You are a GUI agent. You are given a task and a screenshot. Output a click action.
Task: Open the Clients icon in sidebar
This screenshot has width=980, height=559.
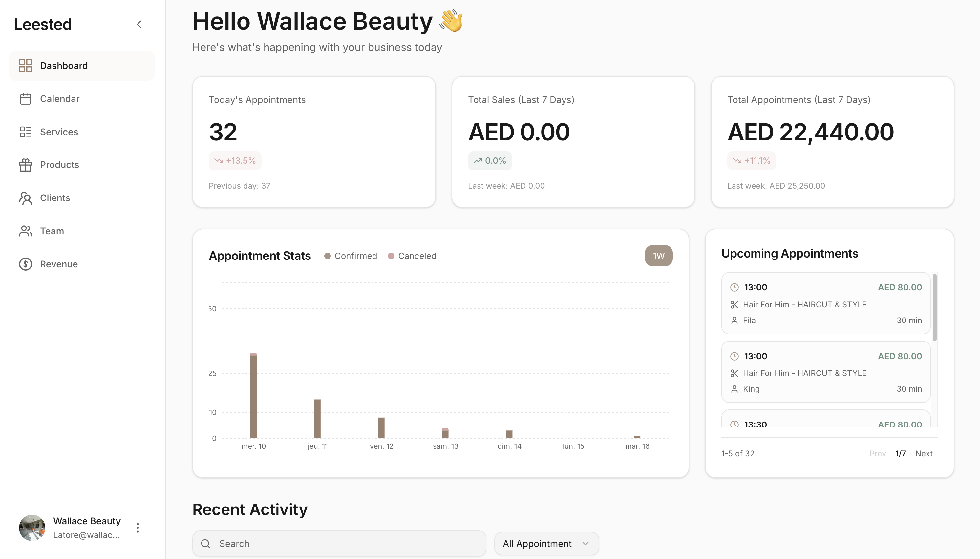click(25, 198)
